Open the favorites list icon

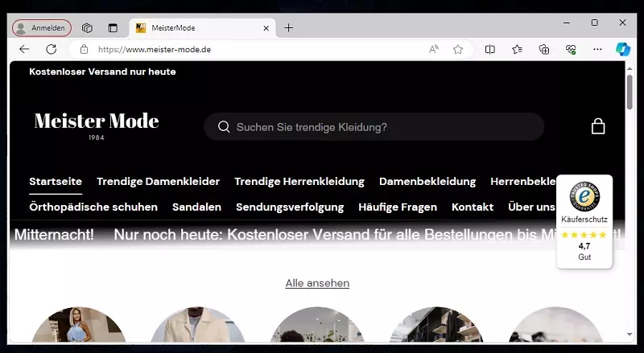coord(517,50)
